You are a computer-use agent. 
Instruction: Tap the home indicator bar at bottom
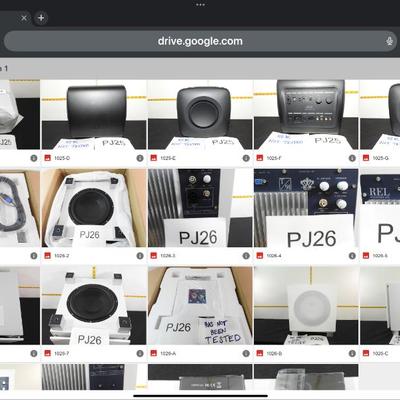[200, 396]
